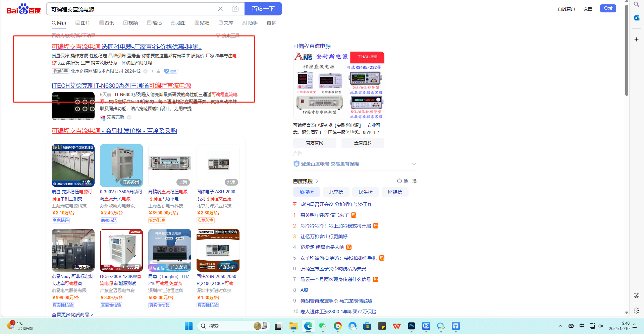Click the camera image search icon

pos(235,9)
